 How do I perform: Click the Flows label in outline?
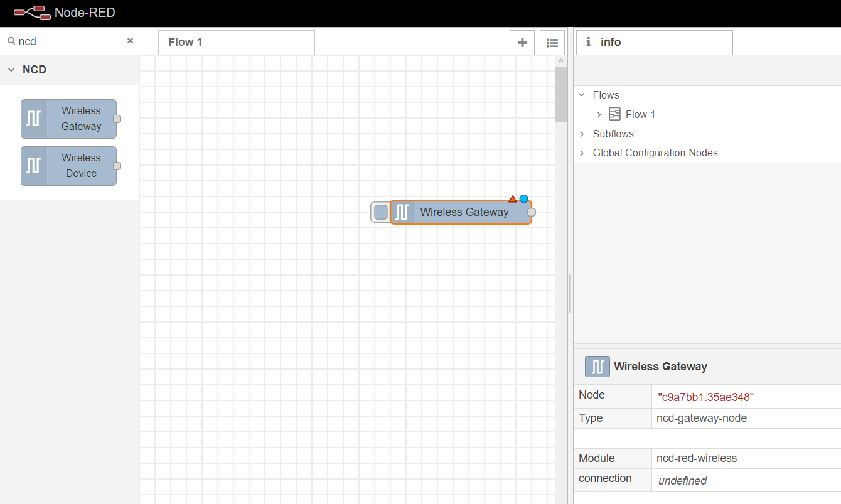coord(606,95)
